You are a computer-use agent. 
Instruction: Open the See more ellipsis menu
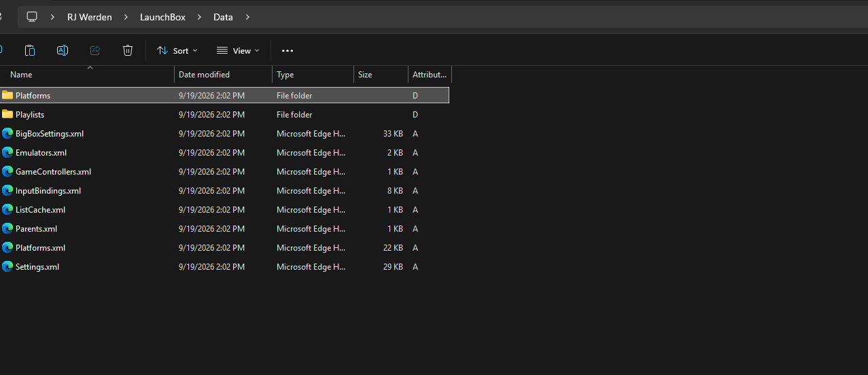pos(288,51)
